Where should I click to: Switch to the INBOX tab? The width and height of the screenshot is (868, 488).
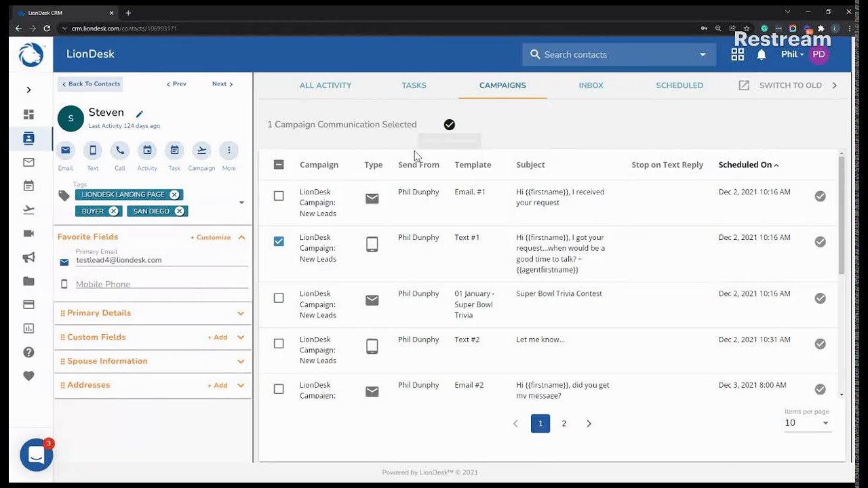[x=591, y=85]
